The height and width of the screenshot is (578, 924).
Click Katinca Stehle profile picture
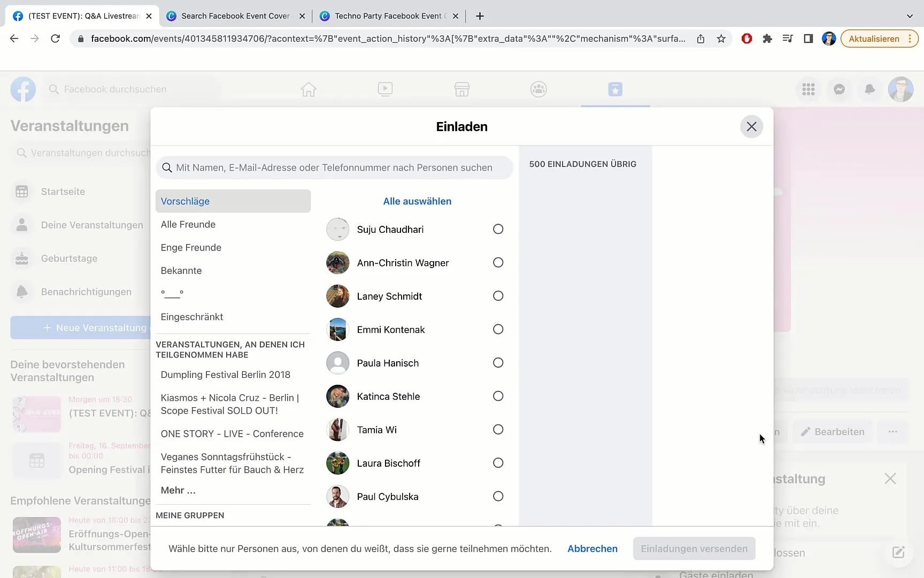(338, 396)
